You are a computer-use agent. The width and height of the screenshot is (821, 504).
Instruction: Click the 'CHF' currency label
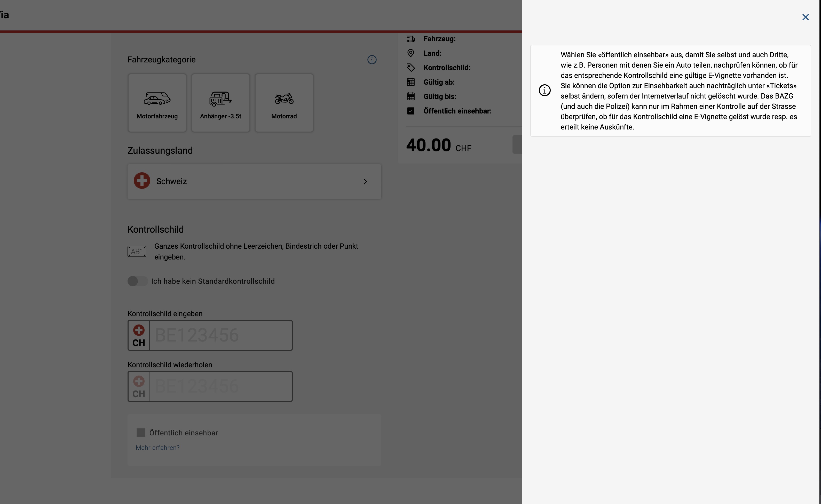click(463, 148)
